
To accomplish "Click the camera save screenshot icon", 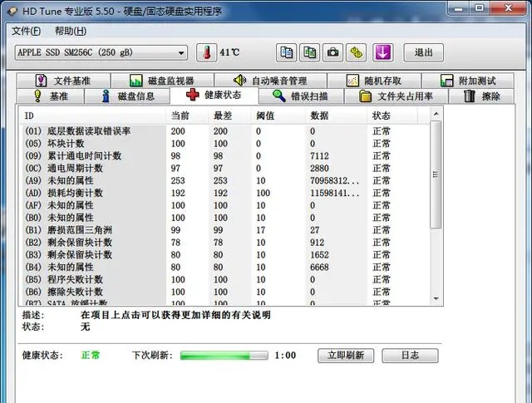I will tap(332, 52).
